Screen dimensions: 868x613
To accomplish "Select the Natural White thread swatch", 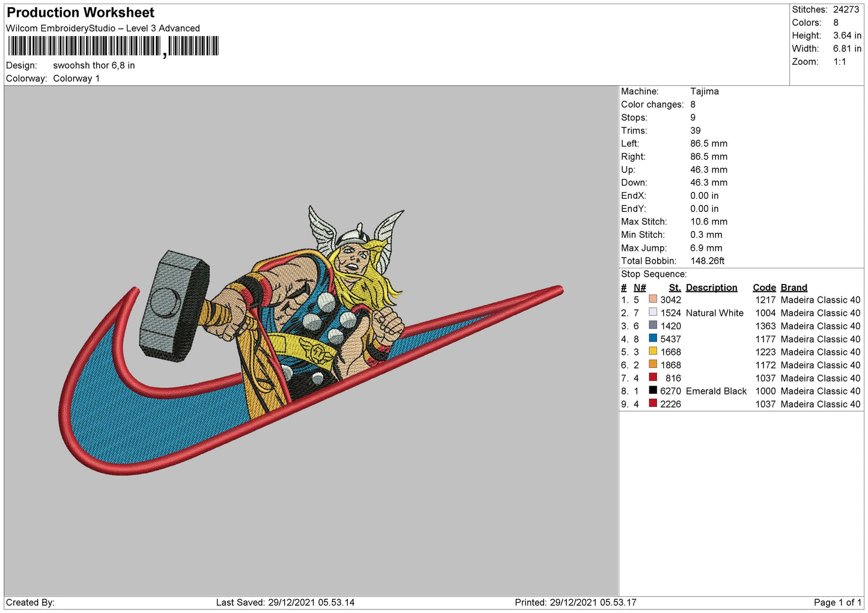I will [x=652, y=313].
